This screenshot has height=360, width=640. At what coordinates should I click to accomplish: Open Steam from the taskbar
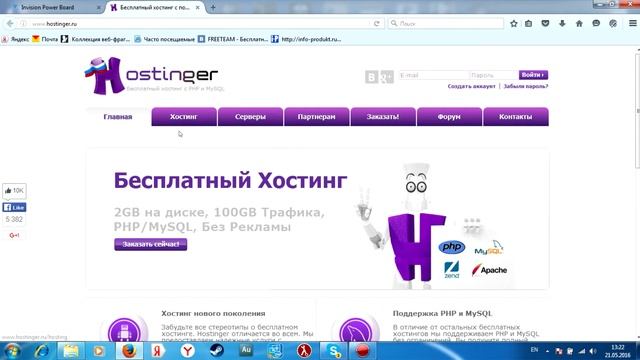216,351
